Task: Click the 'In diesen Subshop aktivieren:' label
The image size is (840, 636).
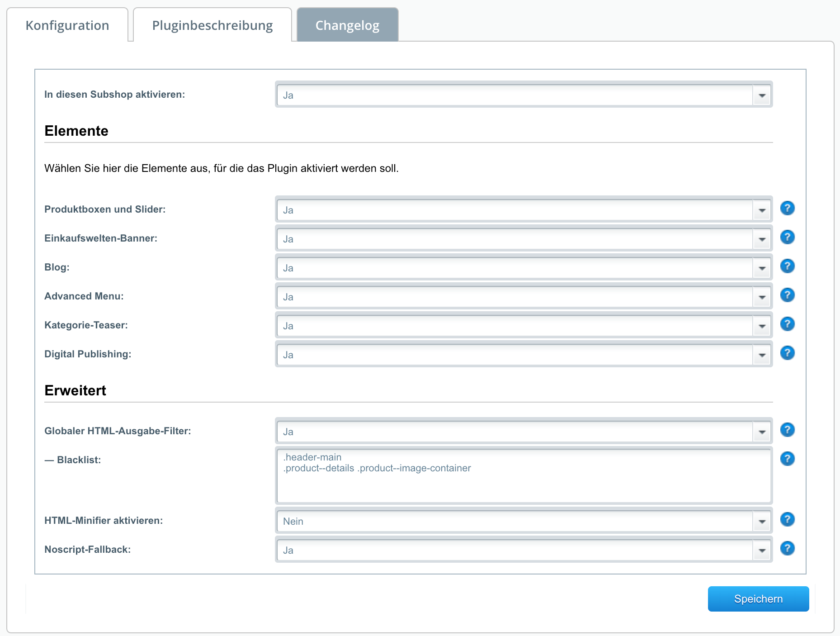Action: point(114,94)
